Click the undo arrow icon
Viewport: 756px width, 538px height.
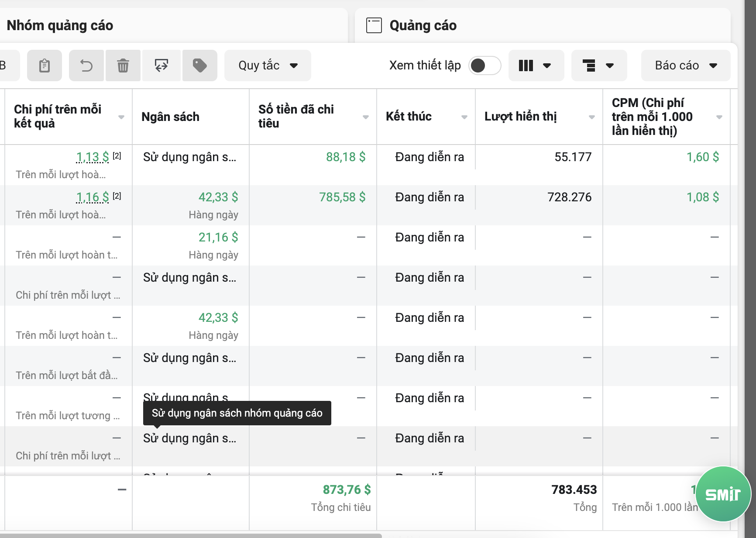86,66
